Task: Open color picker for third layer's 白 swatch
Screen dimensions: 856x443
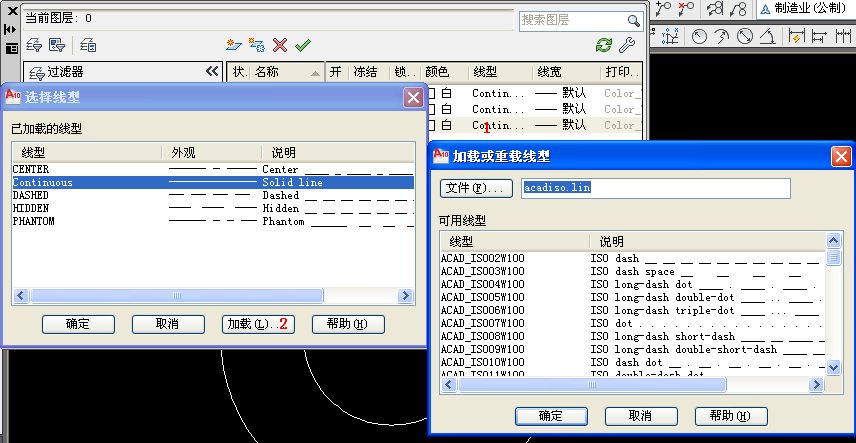Action: (439, 125)
